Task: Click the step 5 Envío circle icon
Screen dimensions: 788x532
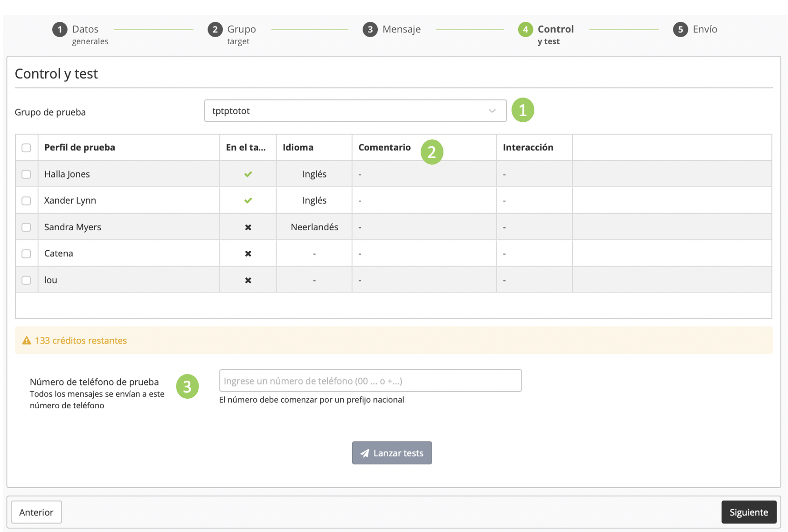Action: pos(680,30)
